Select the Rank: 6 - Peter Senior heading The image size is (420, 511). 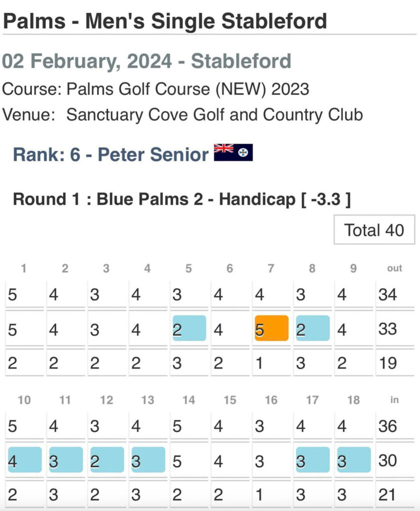point(110,154)
